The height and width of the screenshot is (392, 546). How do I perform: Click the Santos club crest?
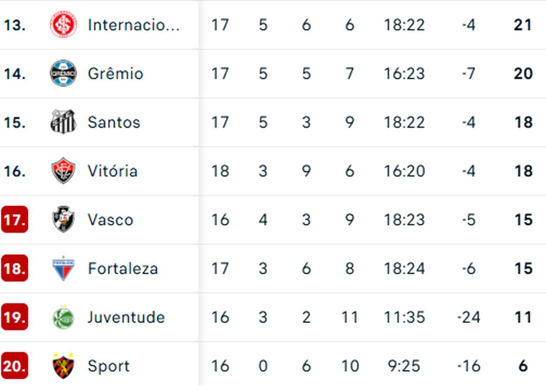[63, 122]
